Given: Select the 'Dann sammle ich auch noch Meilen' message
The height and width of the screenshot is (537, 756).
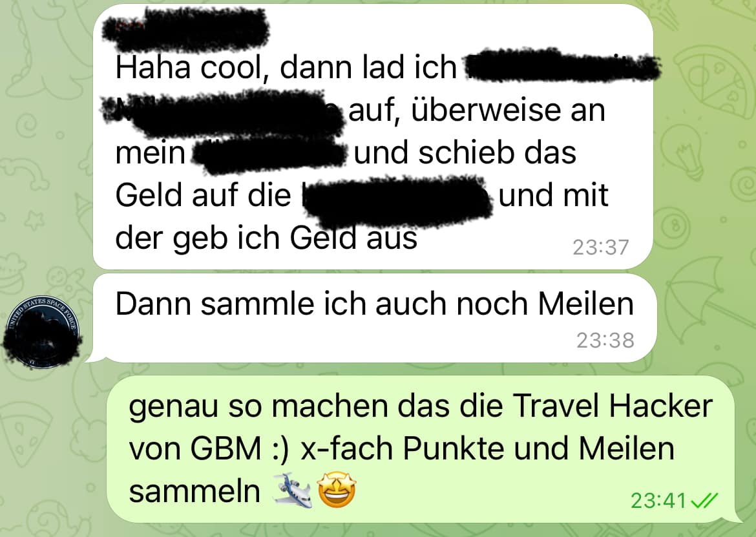Looking at the screenshot, I should 375,318.
